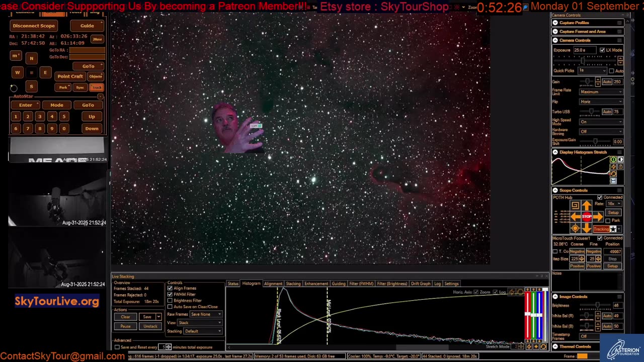This screenshot has height=362, width=644.
Task: Open the Image Controls panel menu icon
Action: 620,297
